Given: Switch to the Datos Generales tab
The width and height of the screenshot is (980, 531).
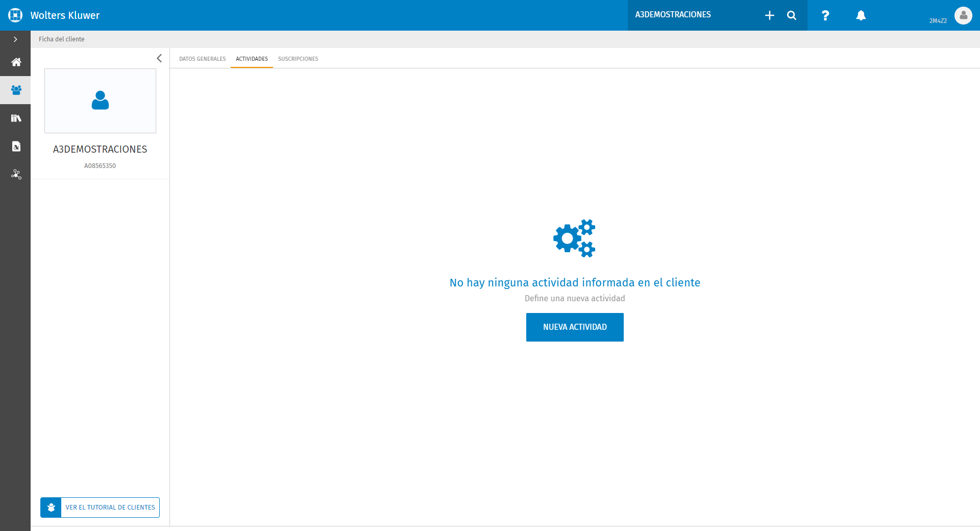Looking at the screenshot, I should [x=202, y=59].
